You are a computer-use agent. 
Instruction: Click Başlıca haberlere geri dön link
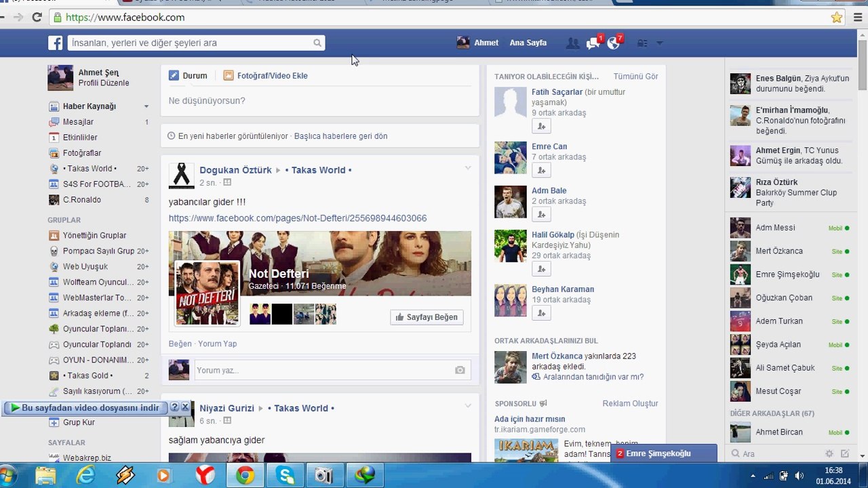point(340,136)
